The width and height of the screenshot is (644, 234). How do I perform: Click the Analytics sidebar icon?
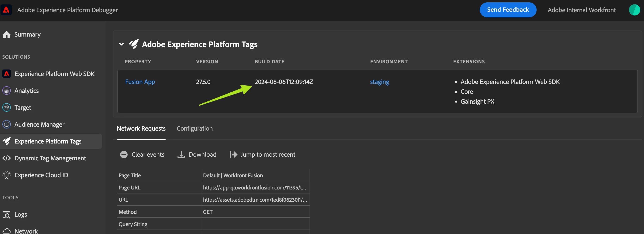click(x=7, y=91)
